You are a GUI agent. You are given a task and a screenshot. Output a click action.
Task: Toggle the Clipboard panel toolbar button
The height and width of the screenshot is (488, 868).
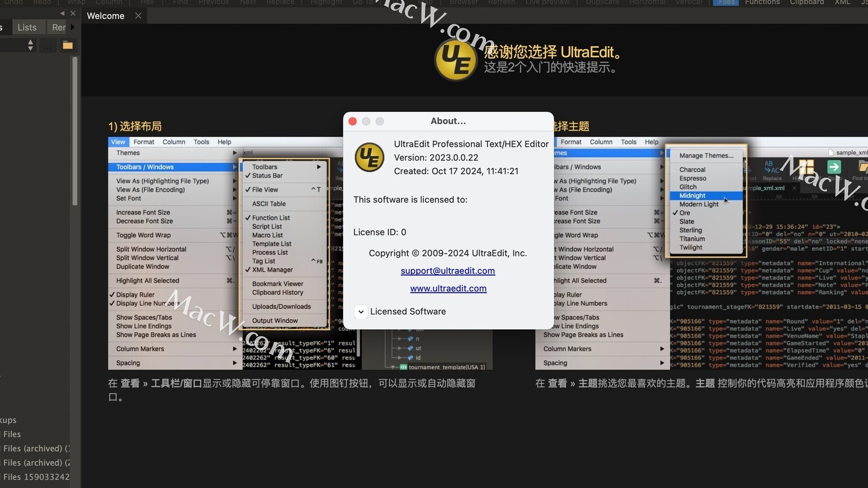coord(806,2)
